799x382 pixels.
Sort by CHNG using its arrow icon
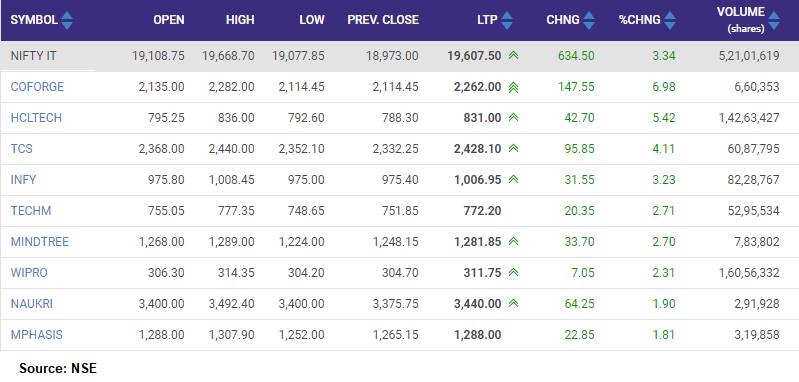[x=589, y=20]
